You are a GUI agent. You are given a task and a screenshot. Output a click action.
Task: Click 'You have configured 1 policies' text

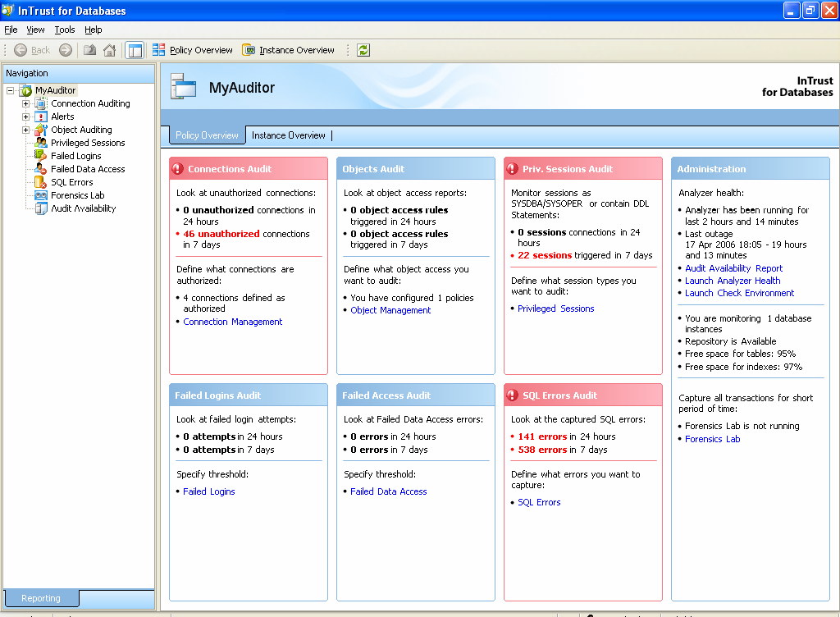point(412,298)
